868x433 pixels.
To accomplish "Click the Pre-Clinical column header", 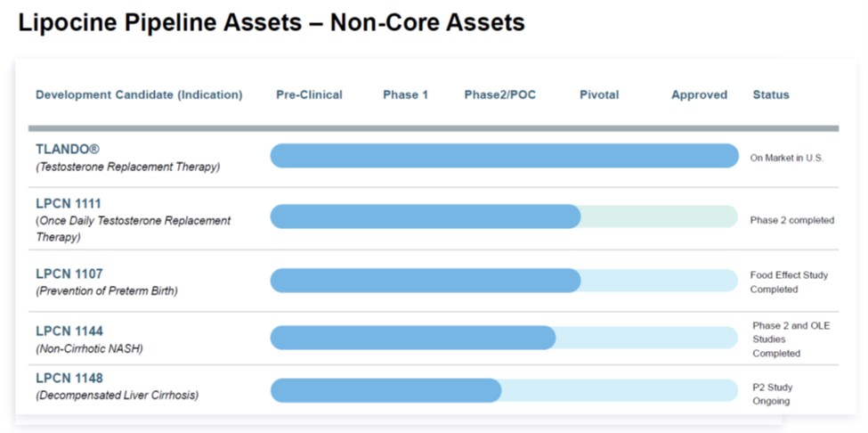I will click(309, 95).
